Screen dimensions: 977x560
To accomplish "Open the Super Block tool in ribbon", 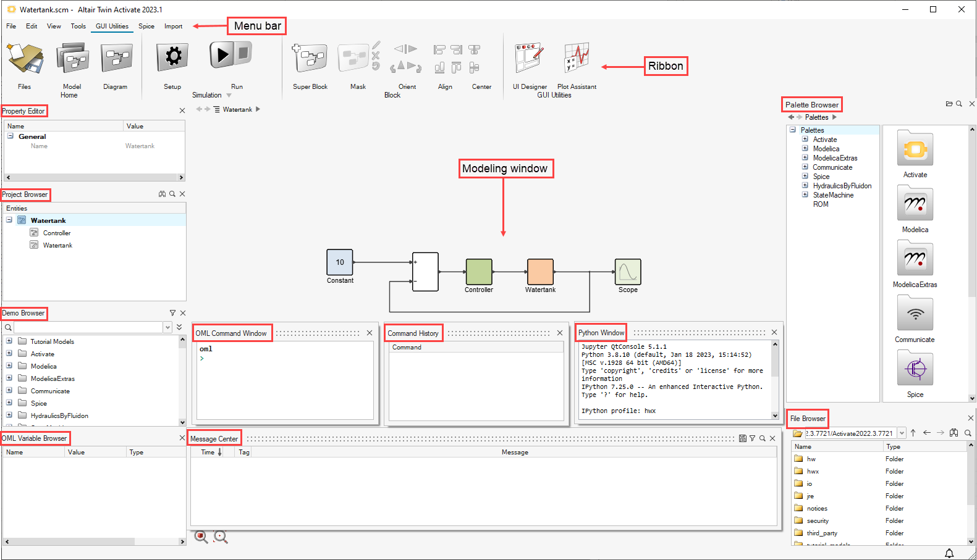I will pos(310,59).
